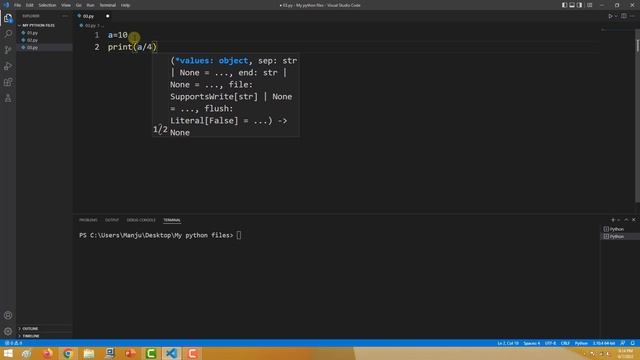640x360 pixels.
Task: Select the Python interpreter version in status bar
Action: pos(604,343)
